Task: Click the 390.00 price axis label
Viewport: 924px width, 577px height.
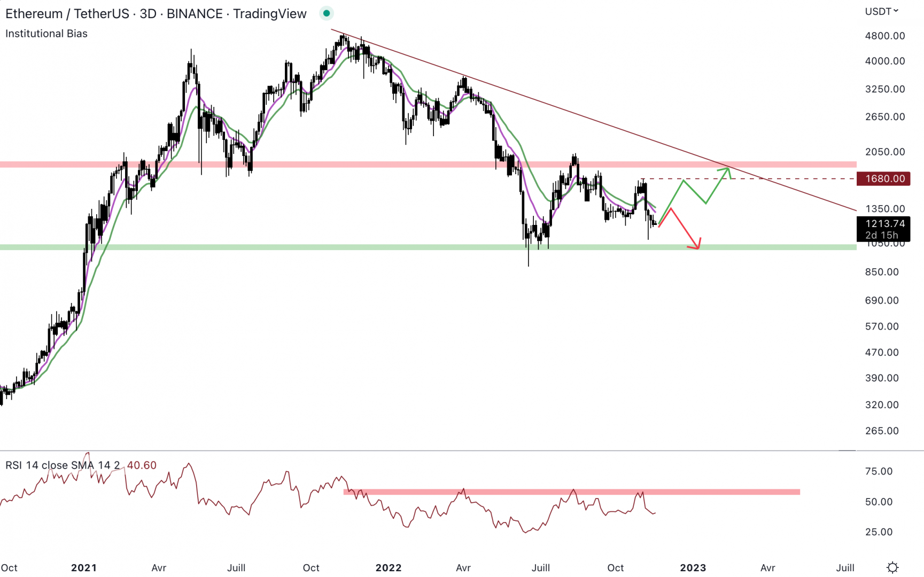Action: 882,378
